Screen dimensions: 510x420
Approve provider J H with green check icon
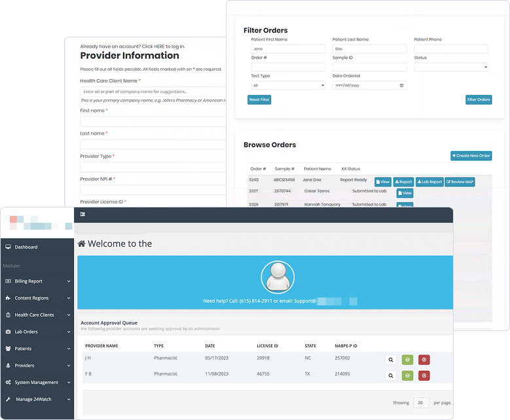coord(407,360)
